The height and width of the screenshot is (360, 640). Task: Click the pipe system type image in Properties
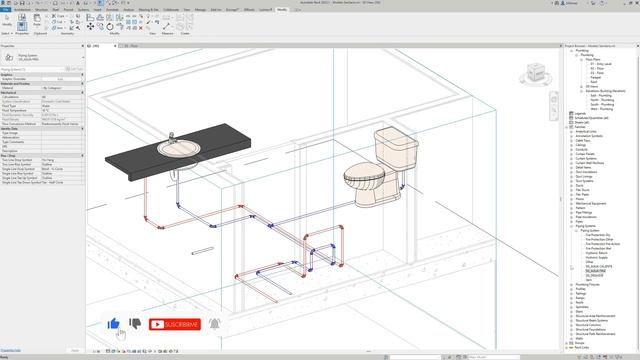[x=9, y=57]
